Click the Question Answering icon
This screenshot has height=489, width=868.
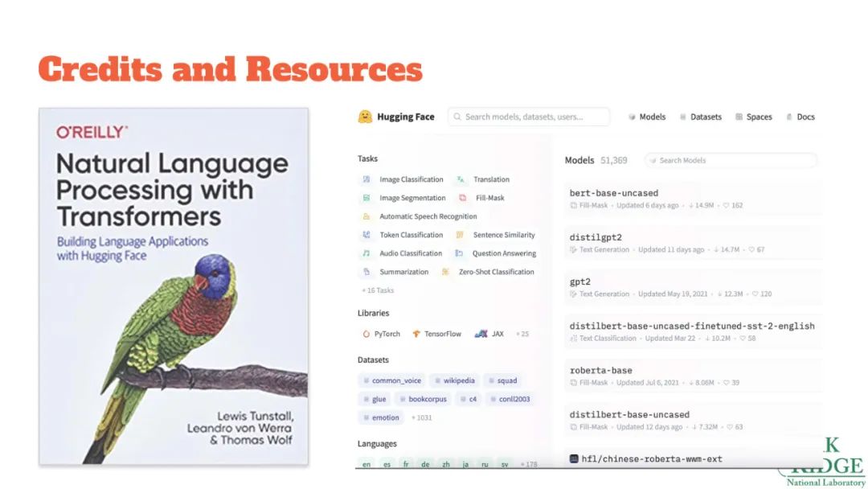pos(459,253)
